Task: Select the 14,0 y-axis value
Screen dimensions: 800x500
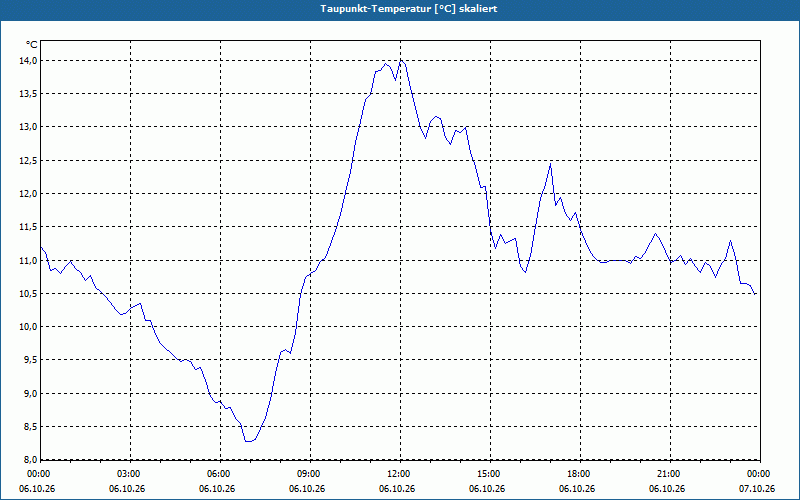Action: click(29, 61)
